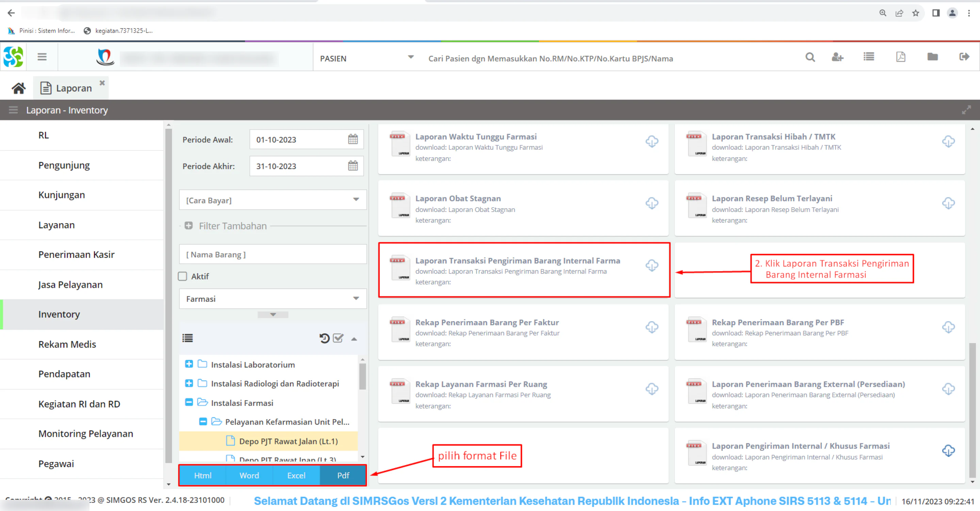Expand Instalasi Laboratorium tree node
Screen dimensions: 980x511
[189, 364]
